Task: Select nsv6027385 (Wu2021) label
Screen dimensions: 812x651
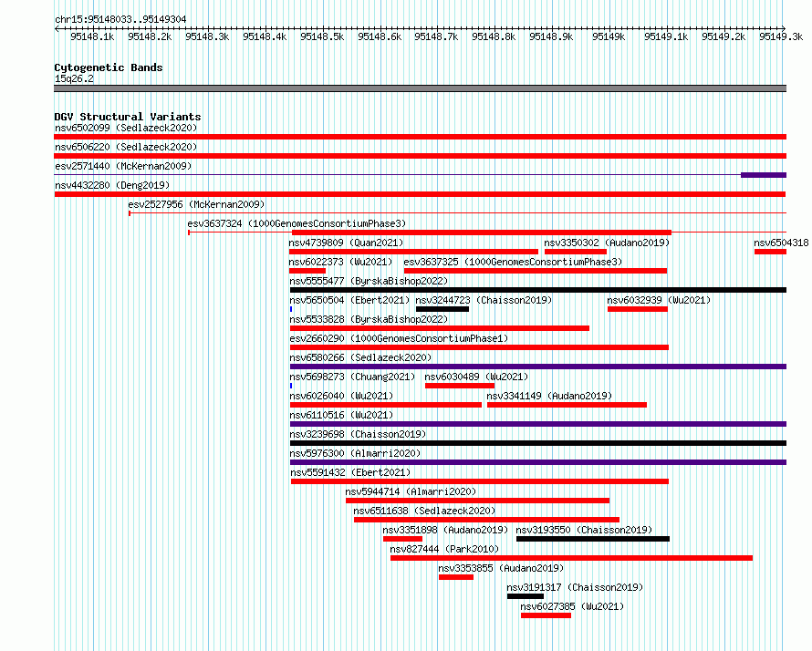Action: click(x=572, y=606)
